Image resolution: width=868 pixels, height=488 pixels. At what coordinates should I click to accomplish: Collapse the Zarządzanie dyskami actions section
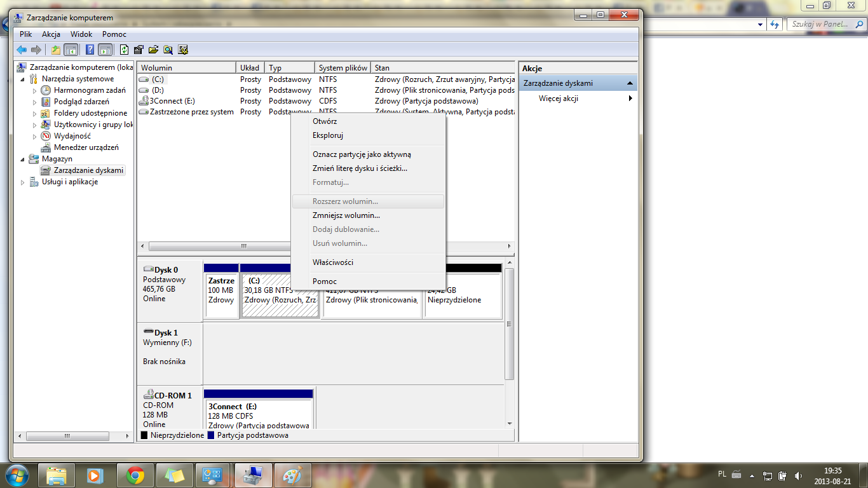[x=629, y=83]
